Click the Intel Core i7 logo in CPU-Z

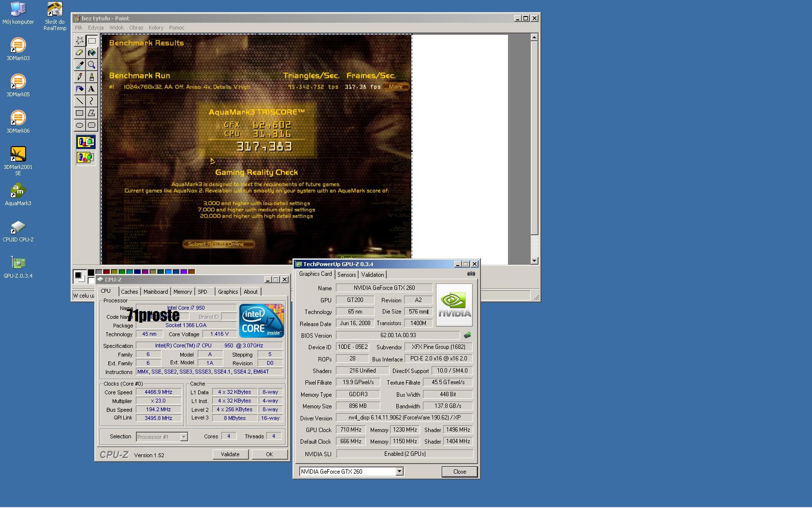pyautogui.click(x=261, y=321)
